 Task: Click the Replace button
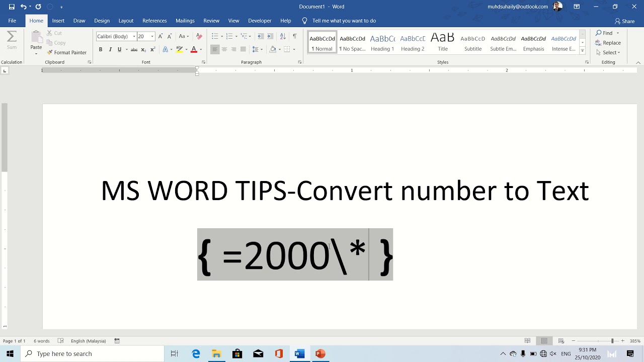pos(608,43)
